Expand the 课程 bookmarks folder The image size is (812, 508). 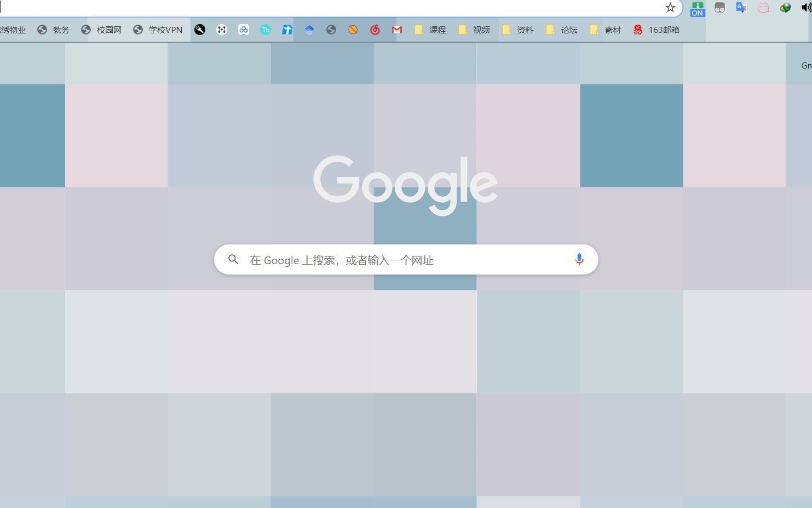pos(430,30)
